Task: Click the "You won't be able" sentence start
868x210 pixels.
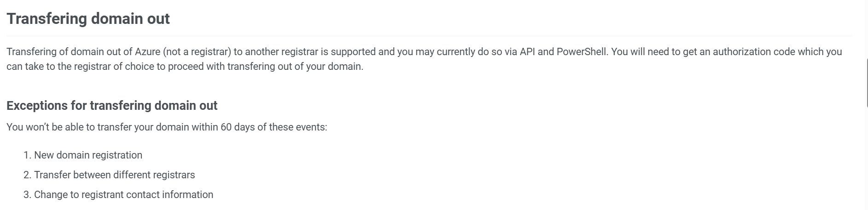Action: (43, 127)
